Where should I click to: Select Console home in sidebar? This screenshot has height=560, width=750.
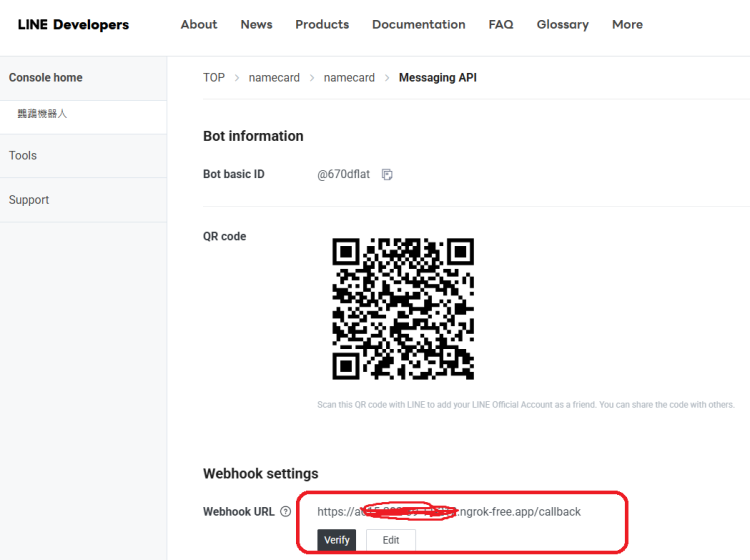tap(46, 78)
